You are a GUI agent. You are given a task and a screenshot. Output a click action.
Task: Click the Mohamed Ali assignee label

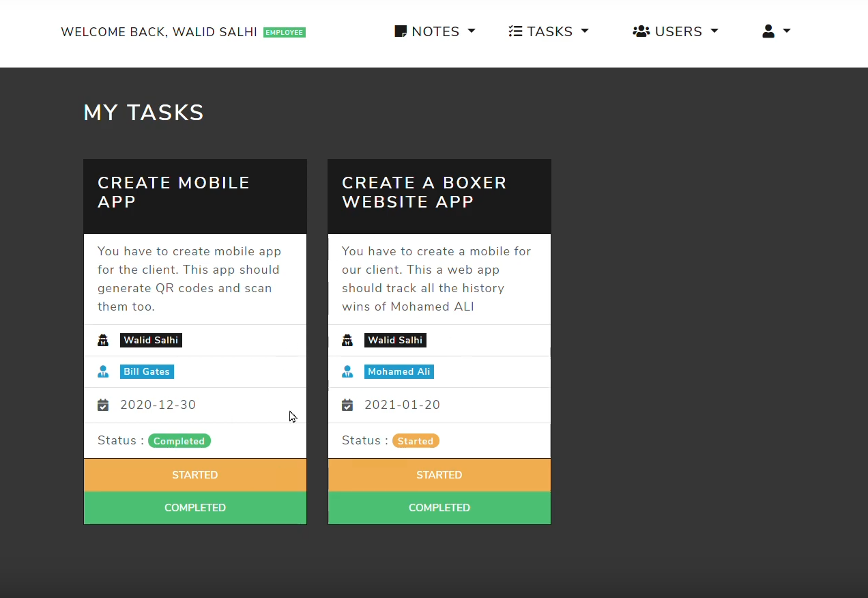[399, 371]
